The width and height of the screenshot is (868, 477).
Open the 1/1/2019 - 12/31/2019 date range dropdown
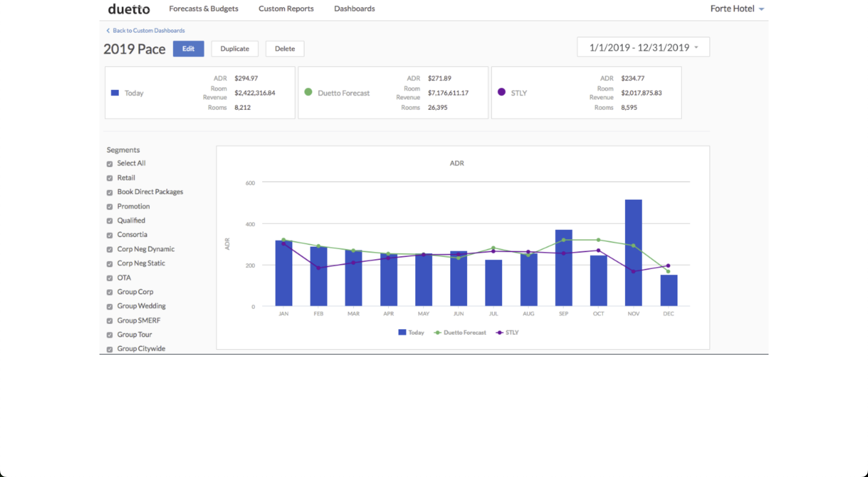[643, 47]
